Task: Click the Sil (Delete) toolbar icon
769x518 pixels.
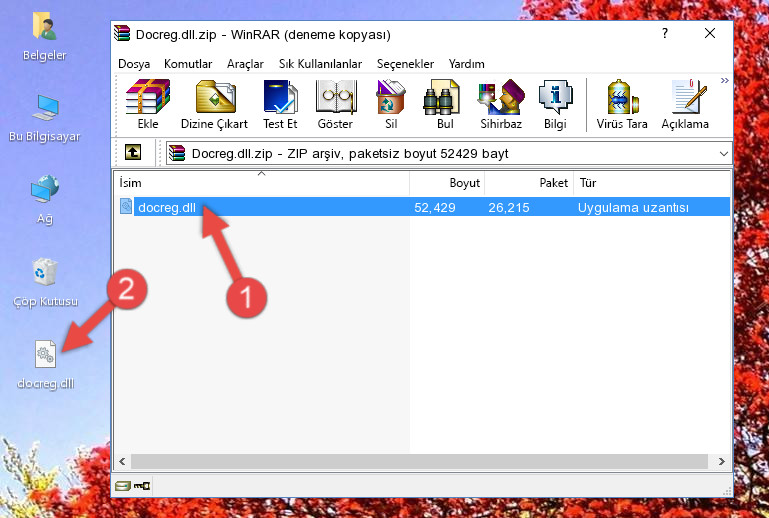Action: tap(391, 104)
